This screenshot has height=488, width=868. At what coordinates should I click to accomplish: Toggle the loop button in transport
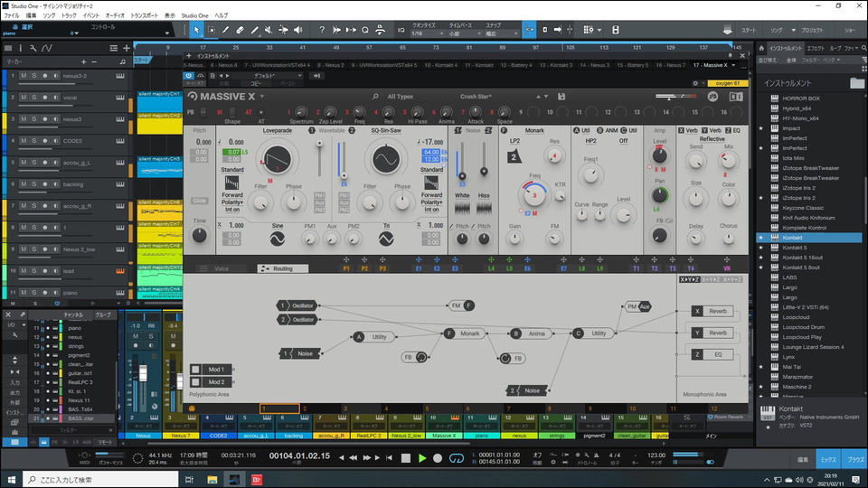(x=457, y=458)
